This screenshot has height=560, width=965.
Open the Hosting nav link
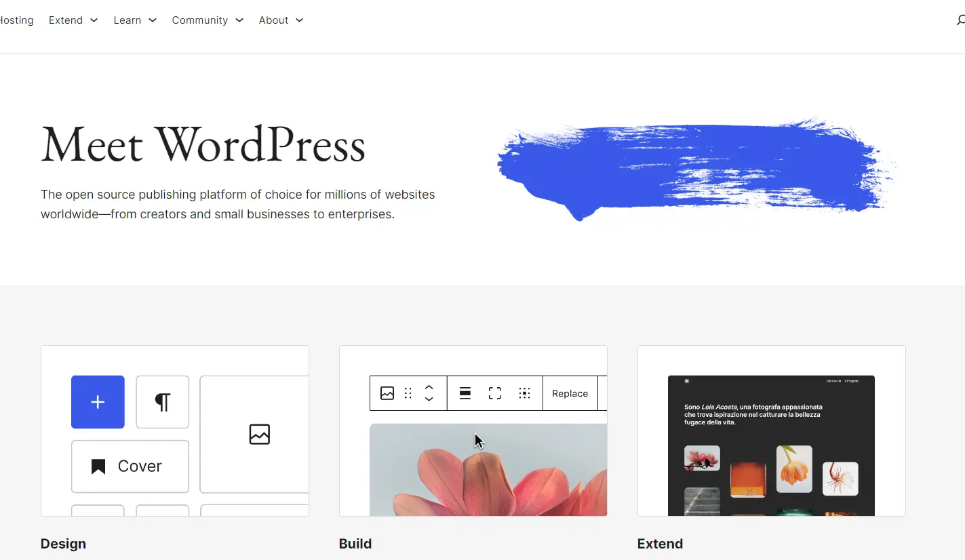click(16, 20)
